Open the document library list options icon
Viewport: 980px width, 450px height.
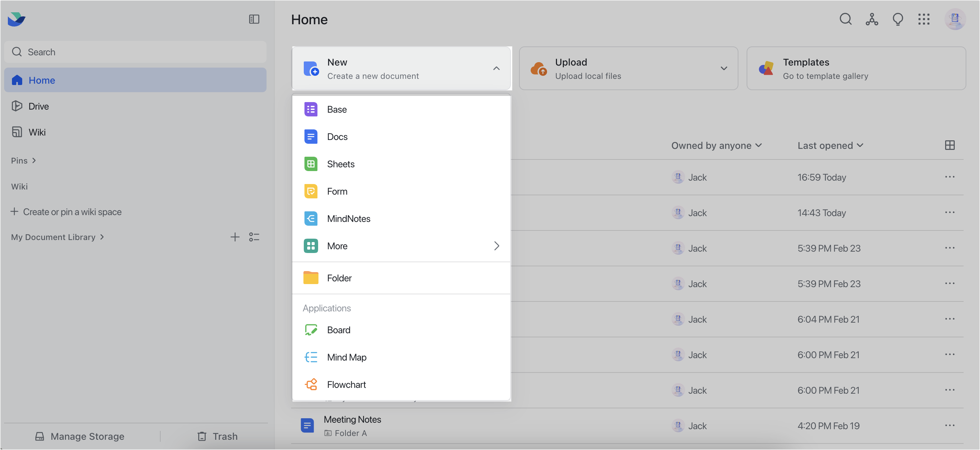point(254,237)
